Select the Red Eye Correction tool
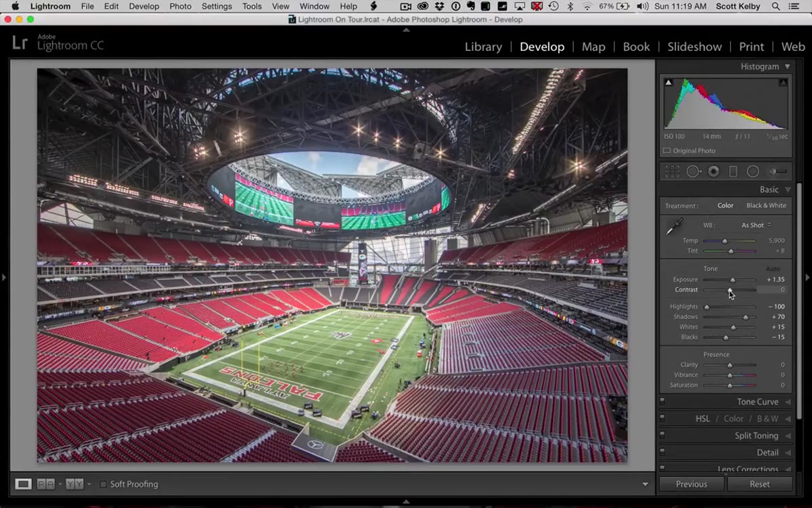Screen dimensions: 812x508 [x=713, y=171]
